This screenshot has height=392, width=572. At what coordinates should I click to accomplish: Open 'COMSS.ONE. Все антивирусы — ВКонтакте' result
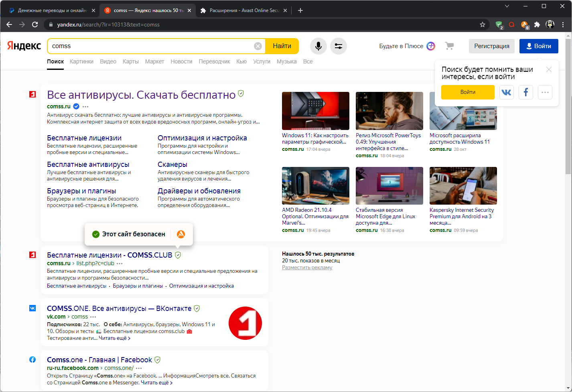point(119,309)
